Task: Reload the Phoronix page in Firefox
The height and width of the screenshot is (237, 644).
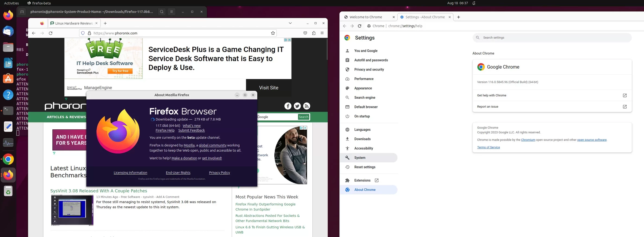Action: (50, 33)
